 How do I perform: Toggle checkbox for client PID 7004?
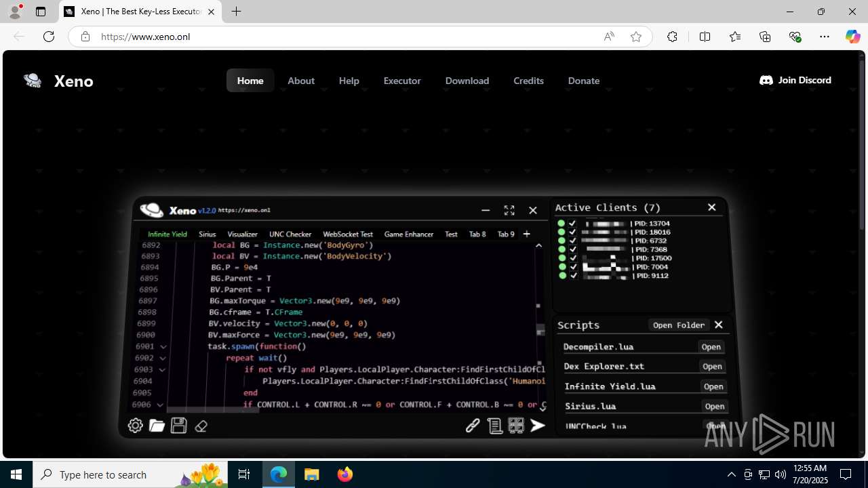pyautogui.click(x=573, y=267)
